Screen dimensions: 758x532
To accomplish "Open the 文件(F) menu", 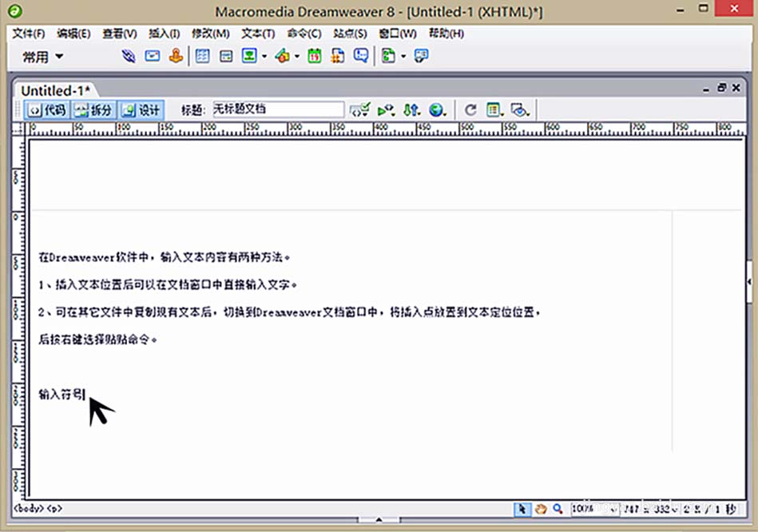I will 29,34.
